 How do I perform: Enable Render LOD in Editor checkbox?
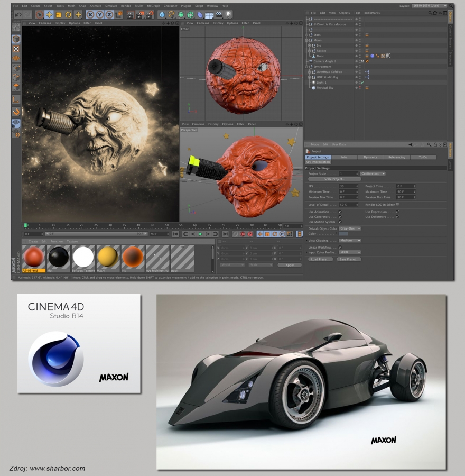pyautogui.click(x=398, y=204)
